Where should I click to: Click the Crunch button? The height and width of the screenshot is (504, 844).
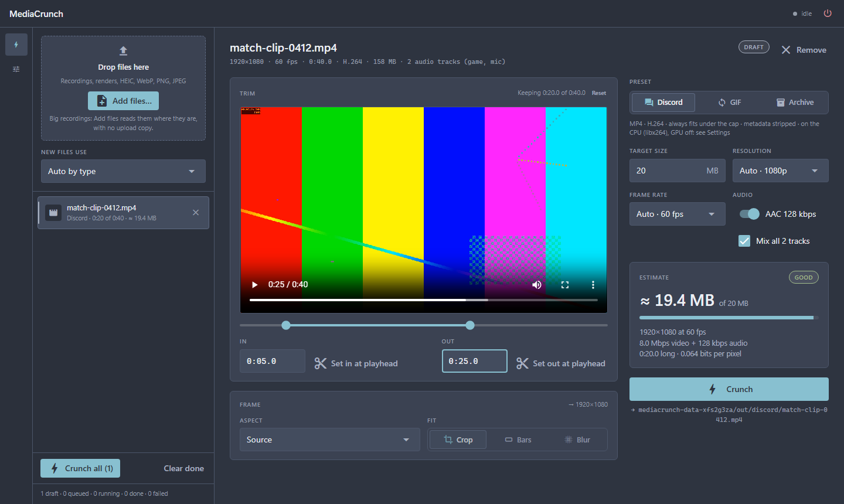point(729,389)
